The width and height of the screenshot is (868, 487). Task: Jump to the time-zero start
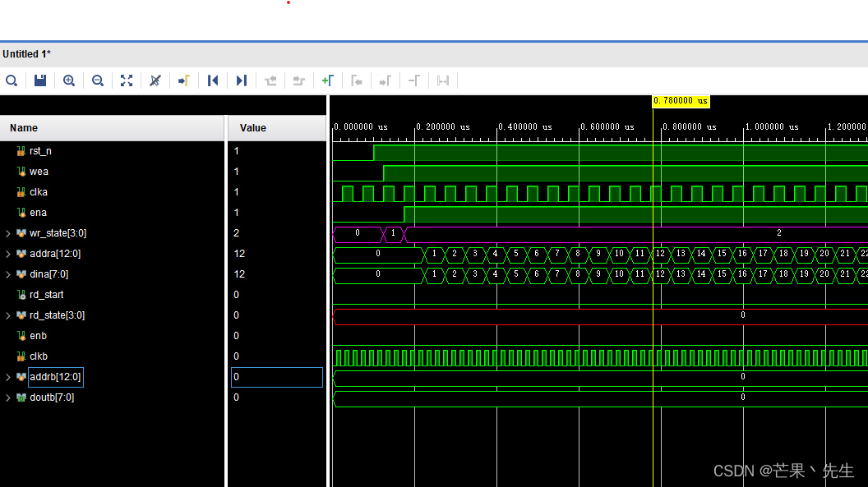[x=213, y=80]
